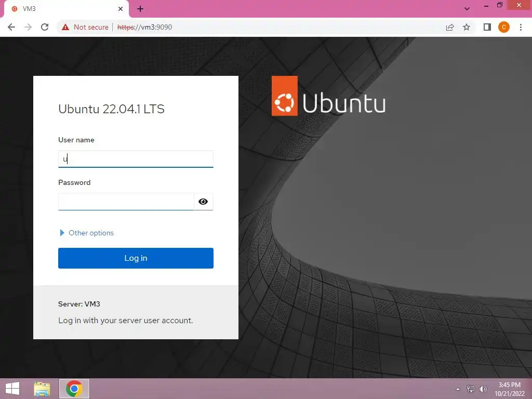Click the 'Log in with your server user account.' text
The image size is (532, 399).
click(x=126, y=321)
